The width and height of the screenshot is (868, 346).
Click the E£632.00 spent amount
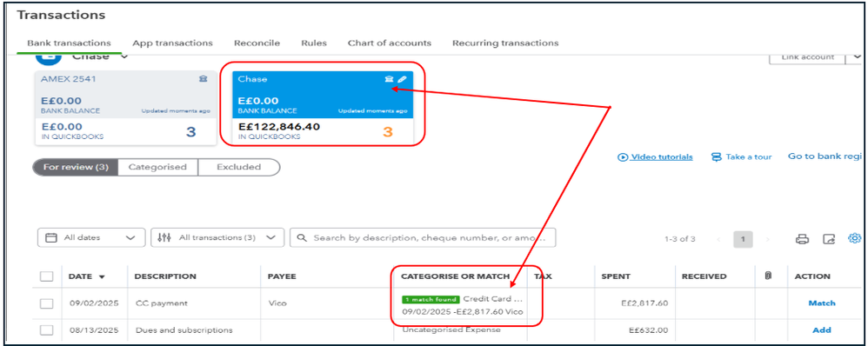649,330
